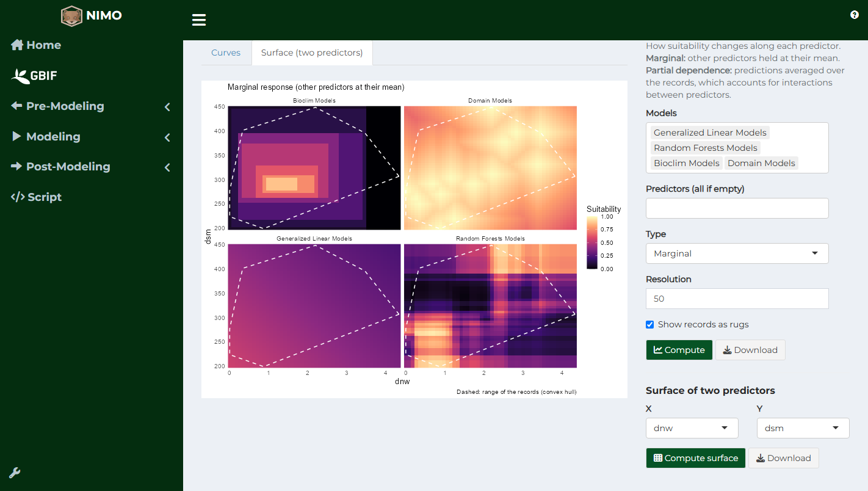Click the 'Surface of two predictors' heading
This screenshot has width=868, height=491.
(x=711, y=390)
